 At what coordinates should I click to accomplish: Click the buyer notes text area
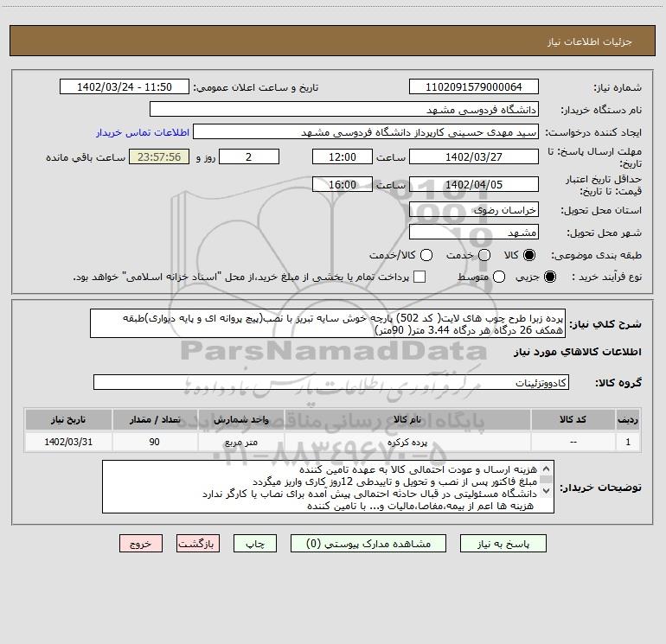pos(329,487)
